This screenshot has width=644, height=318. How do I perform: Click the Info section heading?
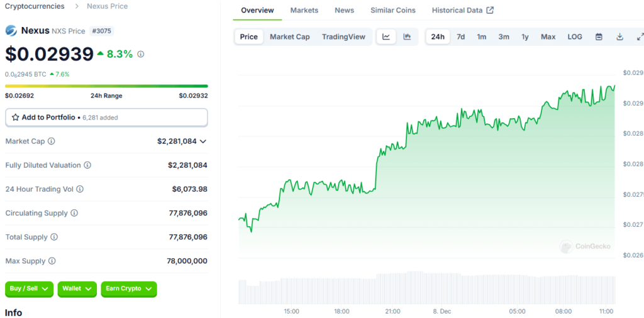tap(13, 313)
